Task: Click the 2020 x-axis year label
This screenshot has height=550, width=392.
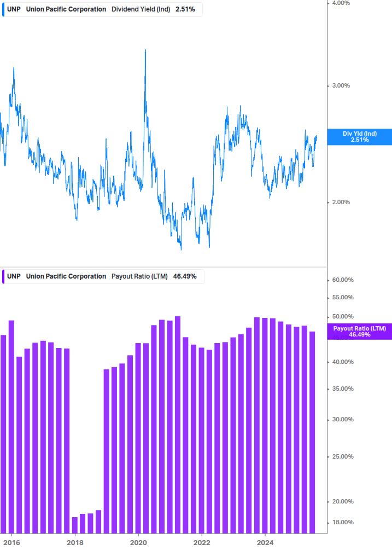Action: coord(138,543)
